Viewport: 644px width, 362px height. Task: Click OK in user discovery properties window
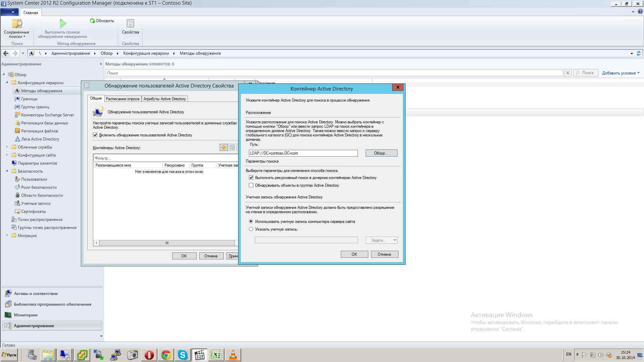pos(184,256)
